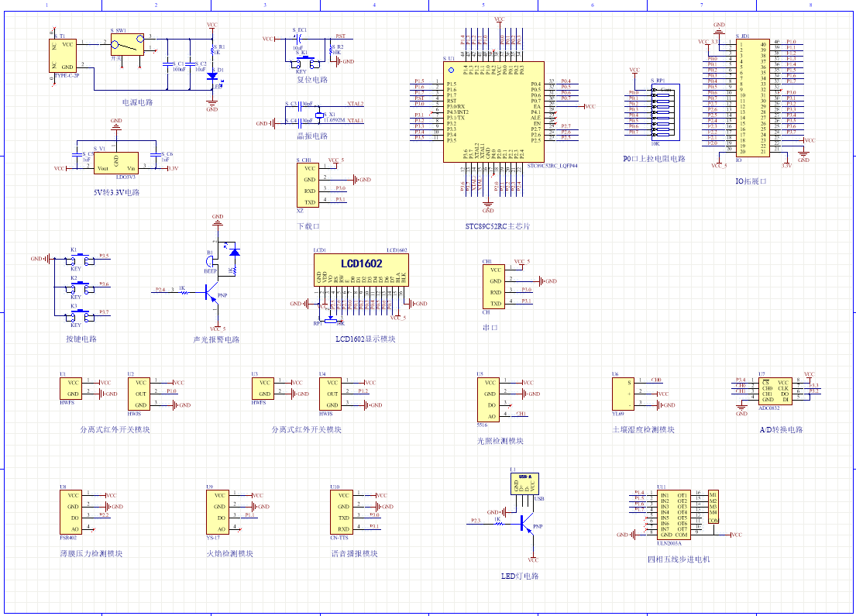Click the 声光报警电路 title text

pos(216,339)
